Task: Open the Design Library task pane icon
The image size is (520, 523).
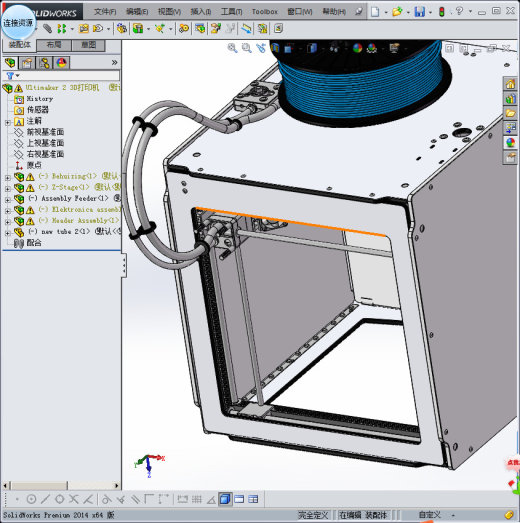Action: (x=510, y=98)
